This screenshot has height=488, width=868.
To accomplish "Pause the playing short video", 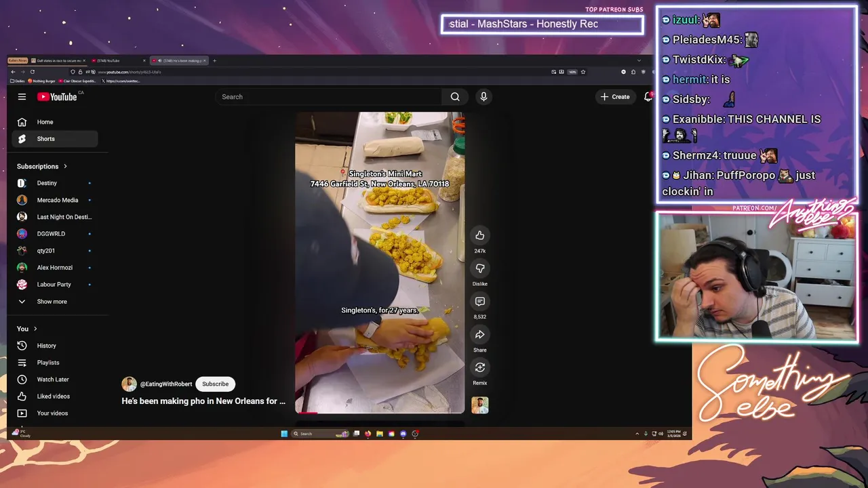I will click(380, 263).
